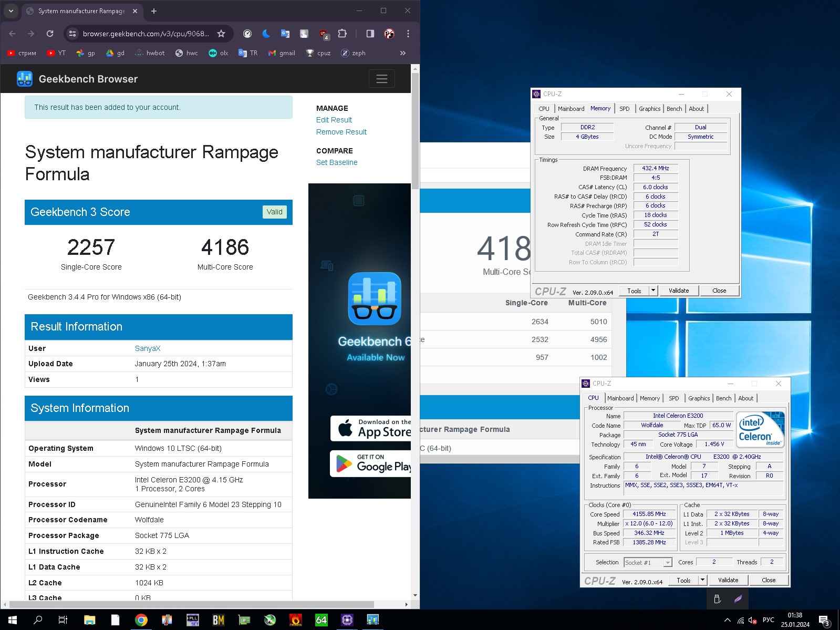
Task: Click Validate in upper CPU-Z window
Action: tap(679, 291)
